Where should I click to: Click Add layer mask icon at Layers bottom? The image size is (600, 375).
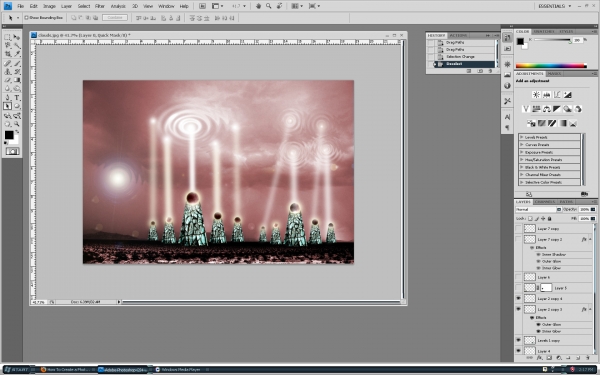tap(549, 358)
